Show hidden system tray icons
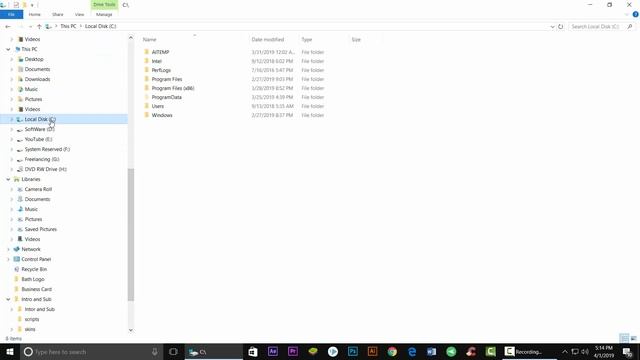The image size is (640, 360). pos(565,351)
